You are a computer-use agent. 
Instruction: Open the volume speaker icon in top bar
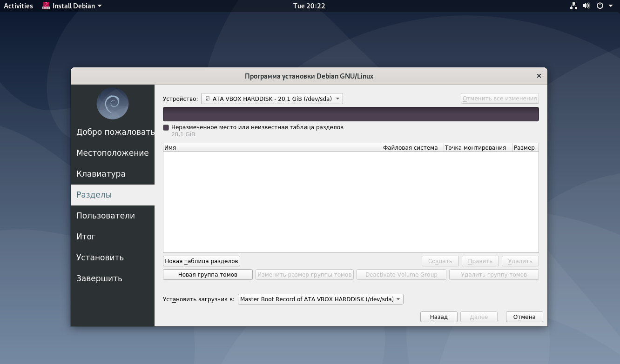586,6
